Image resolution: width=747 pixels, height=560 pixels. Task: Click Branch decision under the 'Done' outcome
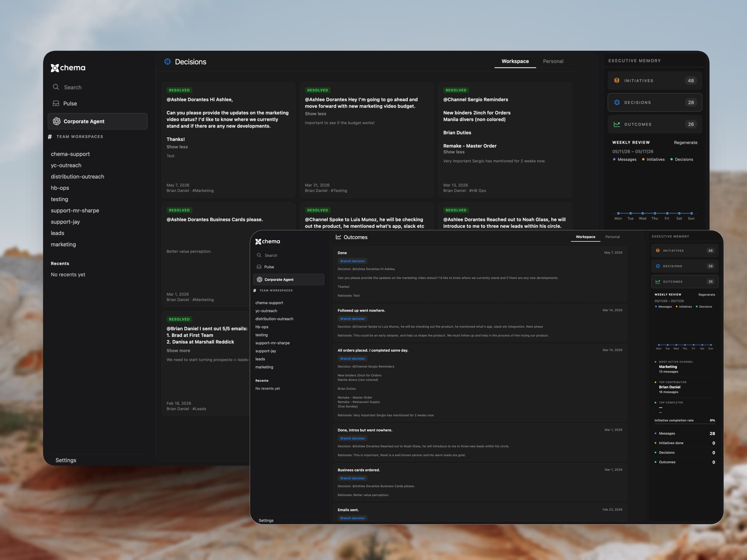(x=353, y=261)
